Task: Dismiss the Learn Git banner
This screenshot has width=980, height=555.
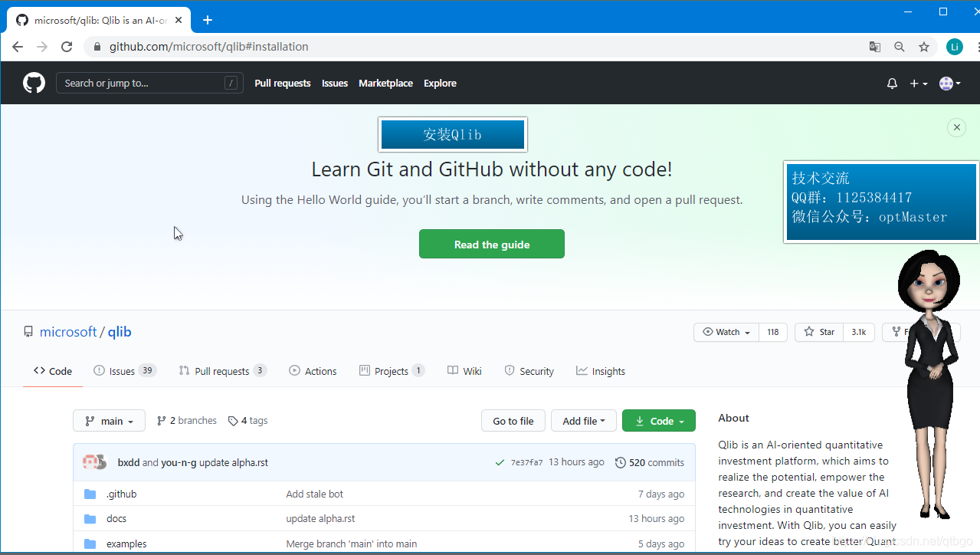Action: pos(956,127)
